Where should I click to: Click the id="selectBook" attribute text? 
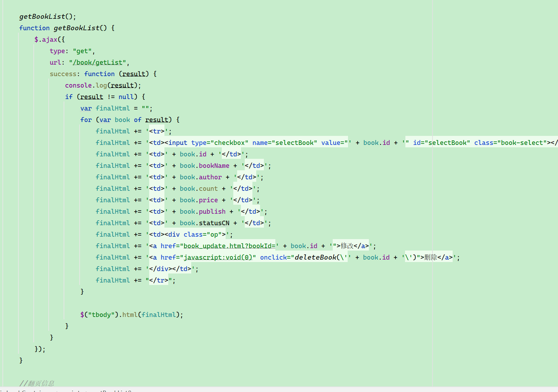point(442,142)
